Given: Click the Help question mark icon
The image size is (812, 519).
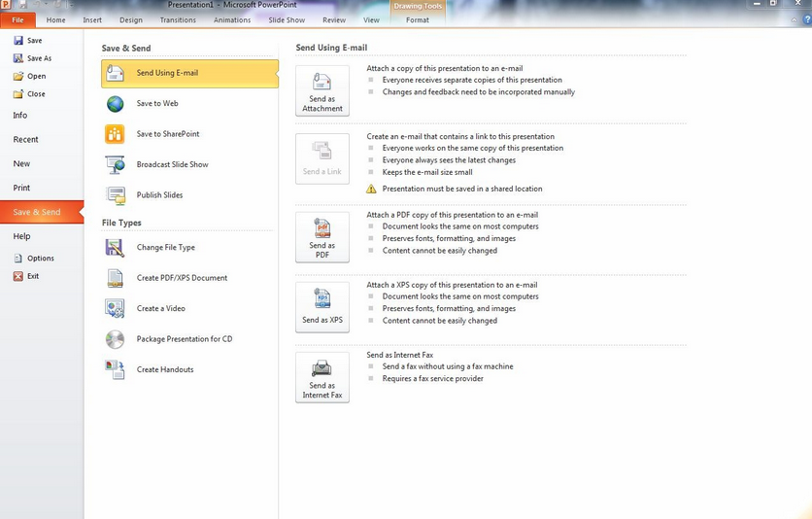Looking at the screenshot, I should 807,19.
